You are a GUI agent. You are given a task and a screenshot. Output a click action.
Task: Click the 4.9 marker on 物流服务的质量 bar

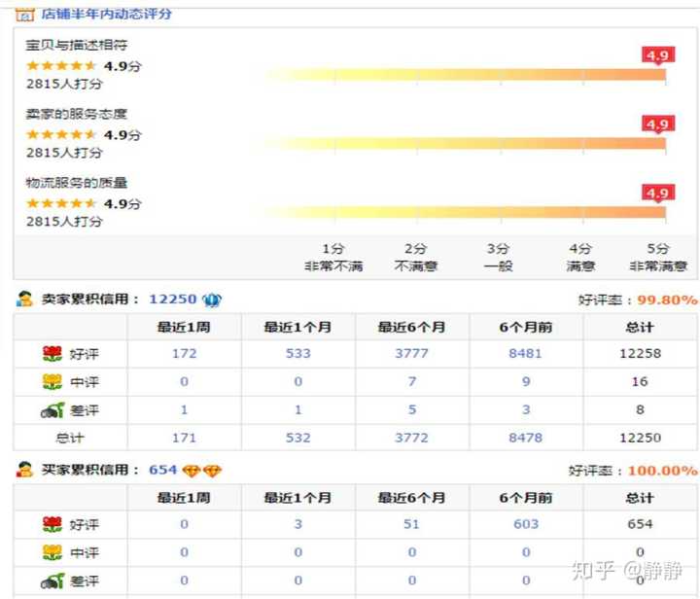click(658, 194)
